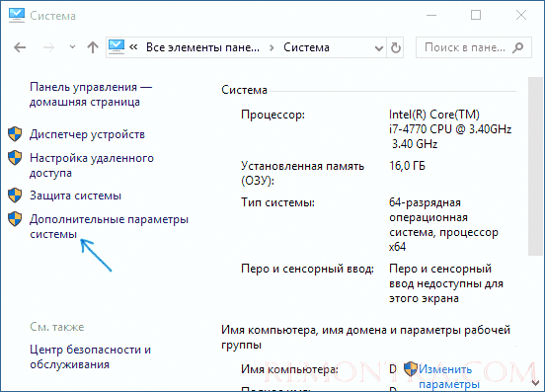Click the forward navigation arrow
Image resolution: width=545 pixels, height=392 pixels.
coord(48,47)
